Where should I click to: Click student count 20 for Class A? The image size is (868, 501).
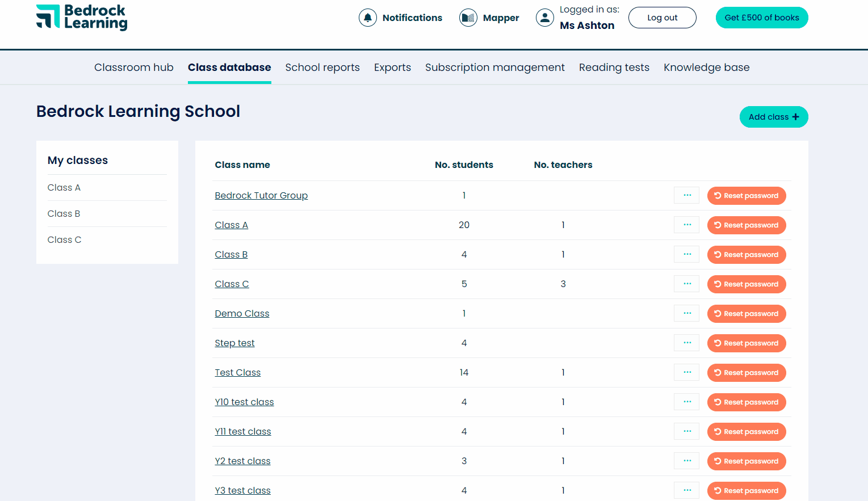[464, 225]
